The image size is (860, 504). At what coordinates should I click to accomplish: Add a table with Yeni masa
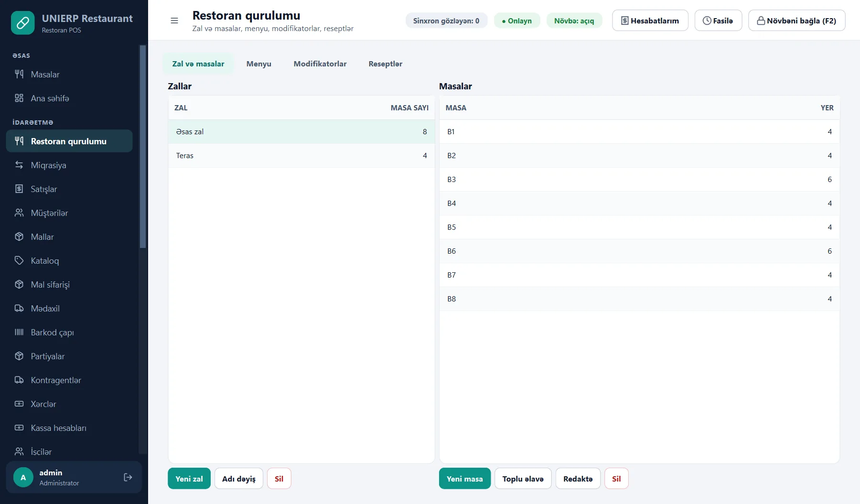coord(465,479)
